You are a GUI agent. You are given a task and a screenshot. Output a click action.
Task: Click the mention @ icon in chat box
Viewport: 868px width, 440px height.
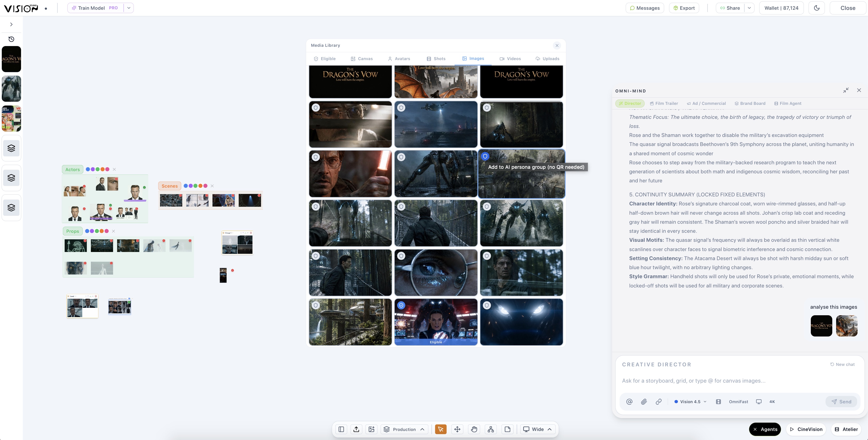click(629, 402)
